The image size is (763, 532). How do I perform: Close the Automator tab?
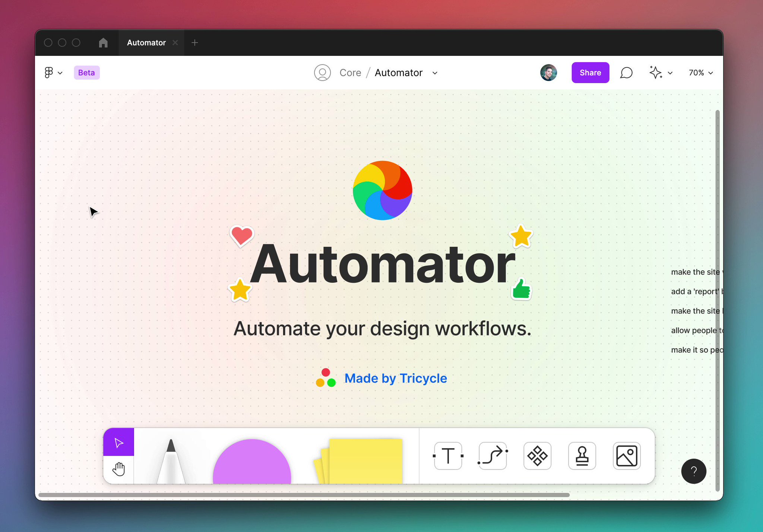175,43
